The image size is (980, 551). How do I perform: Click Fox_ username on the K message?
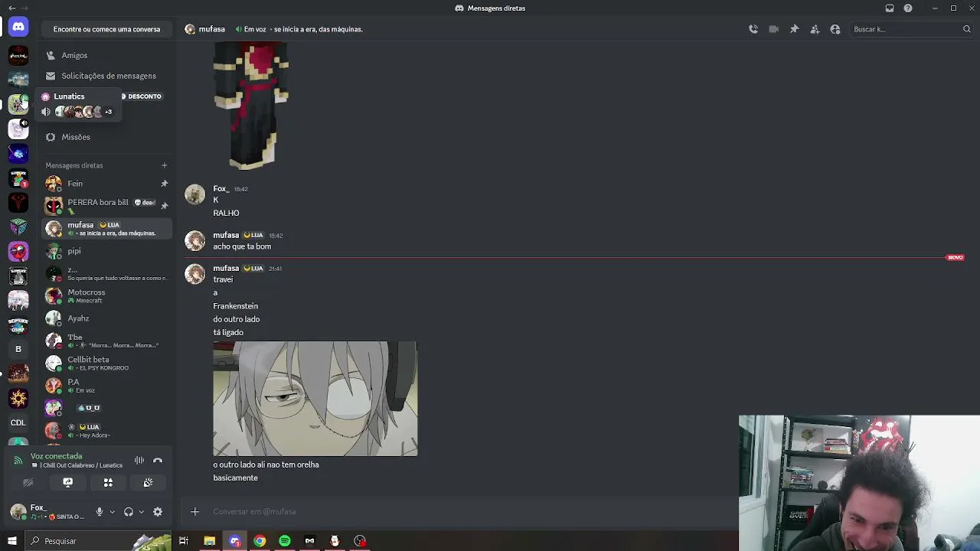tap(220, 189)
